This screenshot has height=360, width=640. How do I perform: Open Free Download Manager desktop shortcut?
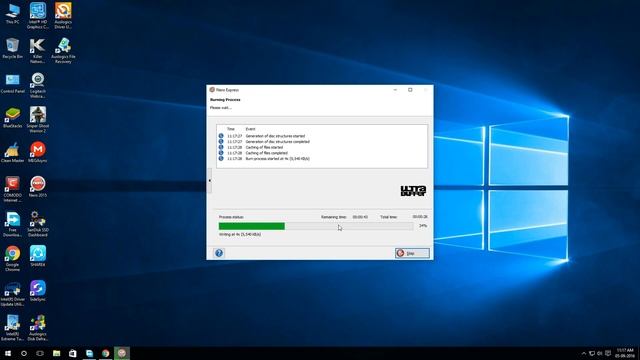point(12,224)
